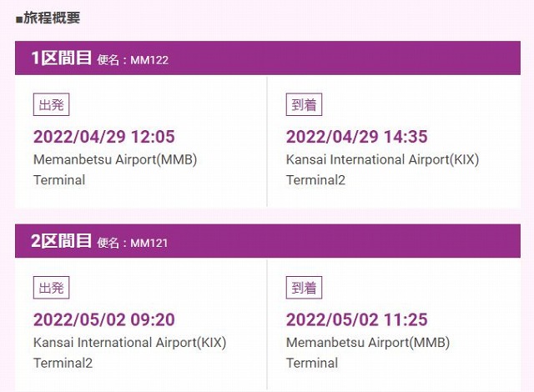
Task: Click the 出発 badge in segment 2
Action: 51,289
